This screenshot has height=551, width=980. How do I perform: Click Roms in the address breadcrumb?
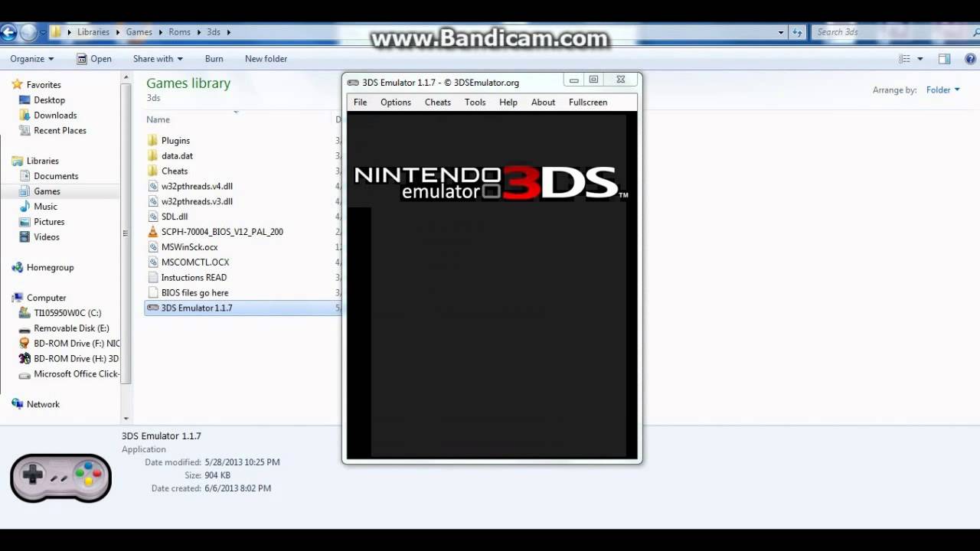[x=179, y=32]
